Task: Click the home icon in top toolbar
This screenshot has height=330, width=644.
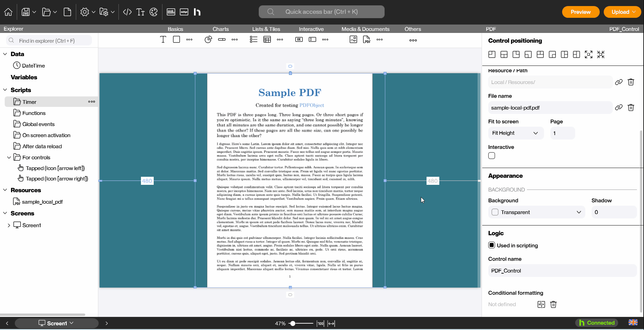Action: [8, 12]
